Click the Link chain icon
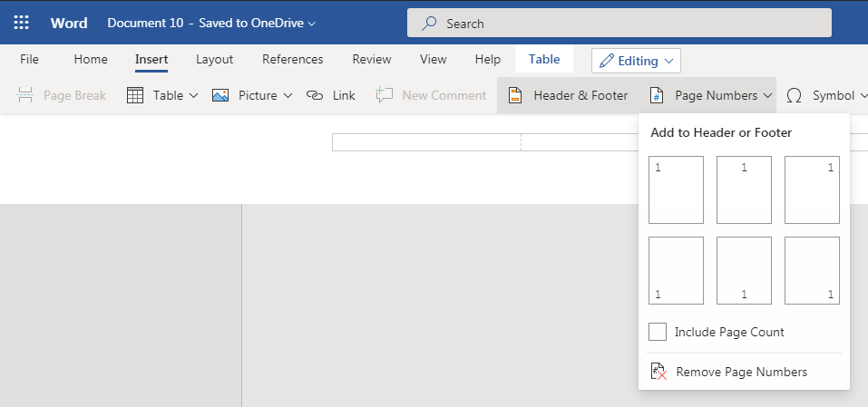Image resolution: width=868 pixels, height=407 pixels. pos(315,96)
